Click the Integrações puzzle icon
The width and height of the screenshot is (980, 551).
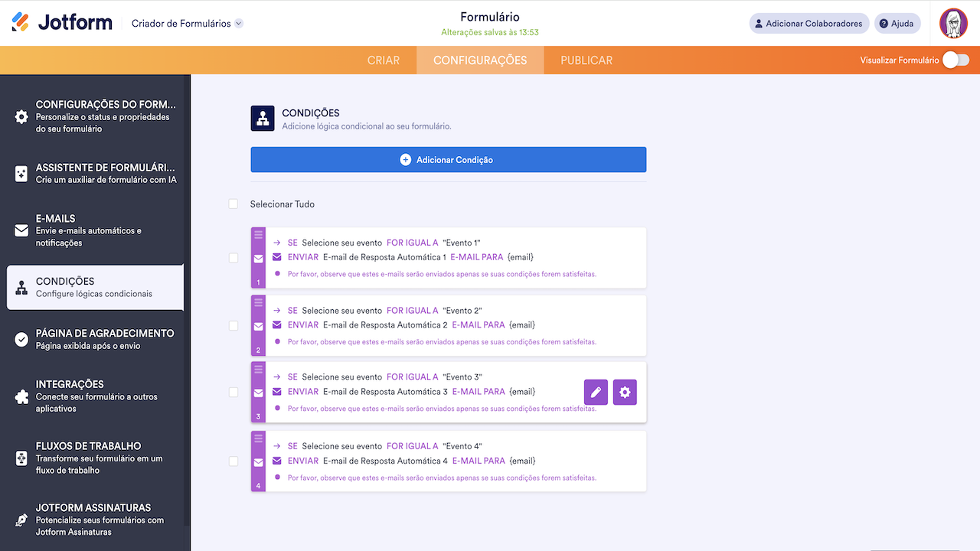(x=21, y=396)
